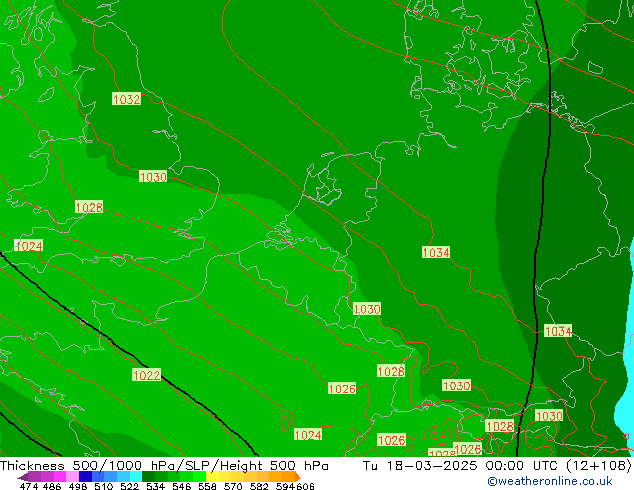634x490 pixels.
Task: Pick the bright lime green legend swatch
Action: point(200,476)
